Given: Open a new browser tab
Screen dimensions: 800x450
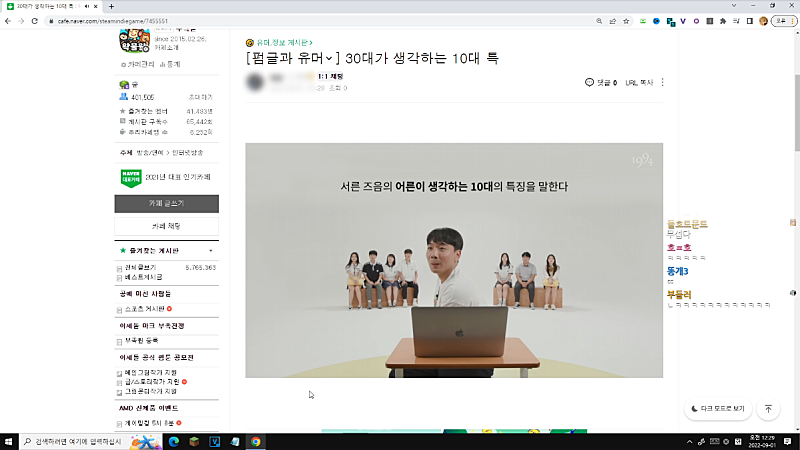Looking at the screenshot, I should coord(111,6).
